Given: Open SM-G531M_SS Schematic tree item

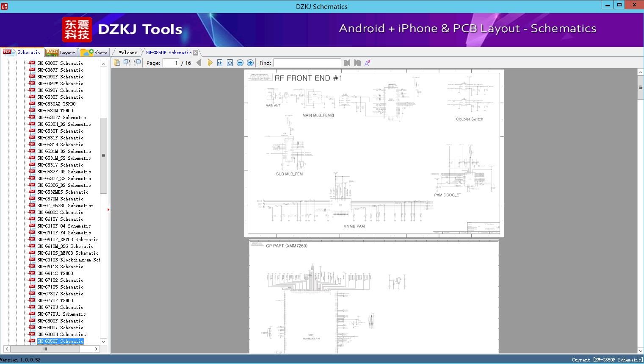Looking at the screenshot, I should (x=64, y=158).
